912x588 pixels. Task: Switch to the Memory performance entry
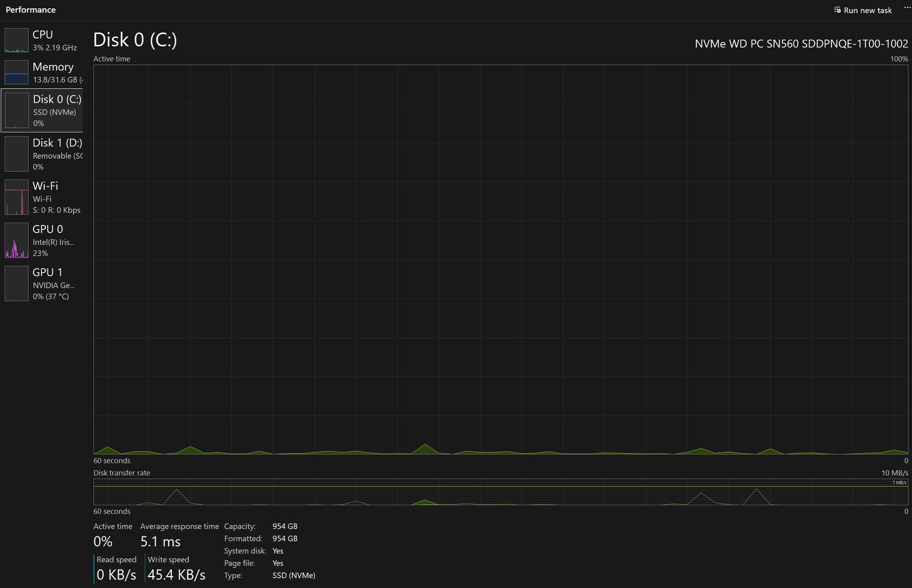click(53, 67)
